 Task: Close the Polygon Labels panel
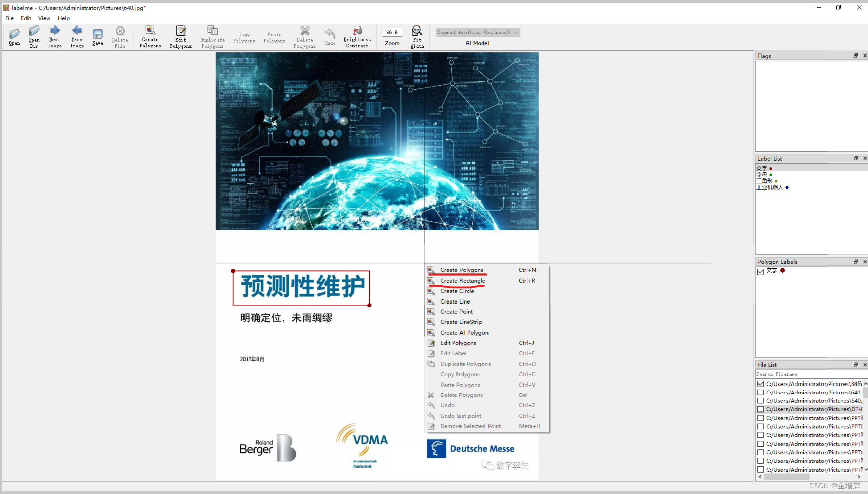(865, 261)
